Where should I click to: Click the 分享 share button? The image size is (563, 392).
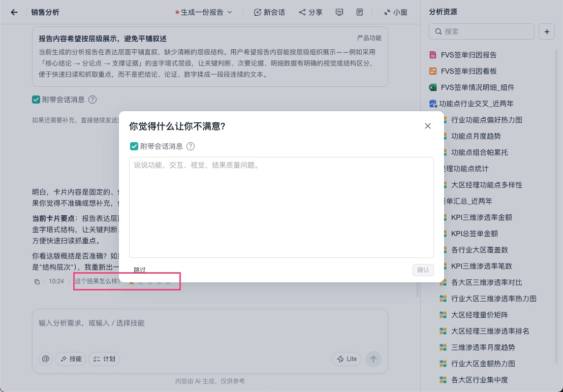tap(311, 12)
